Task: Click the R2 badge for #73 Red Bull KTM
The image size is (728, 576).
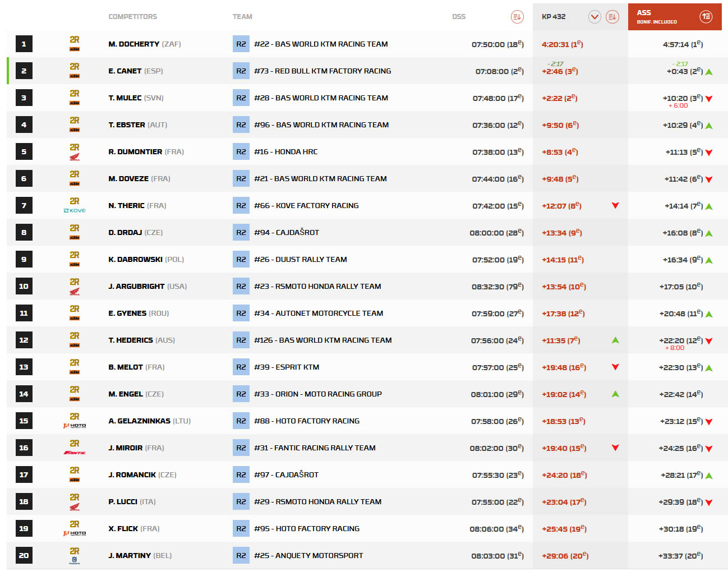Action: click(x=241, y=71)
